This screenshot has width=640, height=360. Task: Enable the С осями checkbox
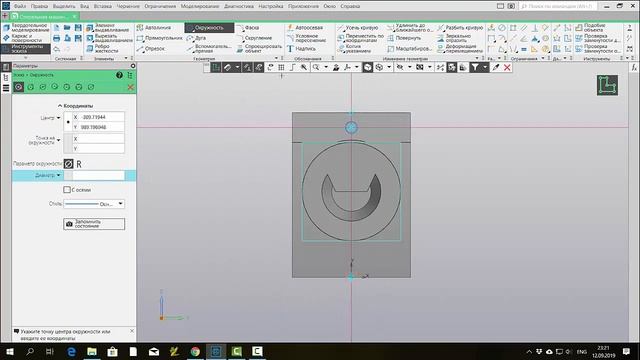coord(67,190)
